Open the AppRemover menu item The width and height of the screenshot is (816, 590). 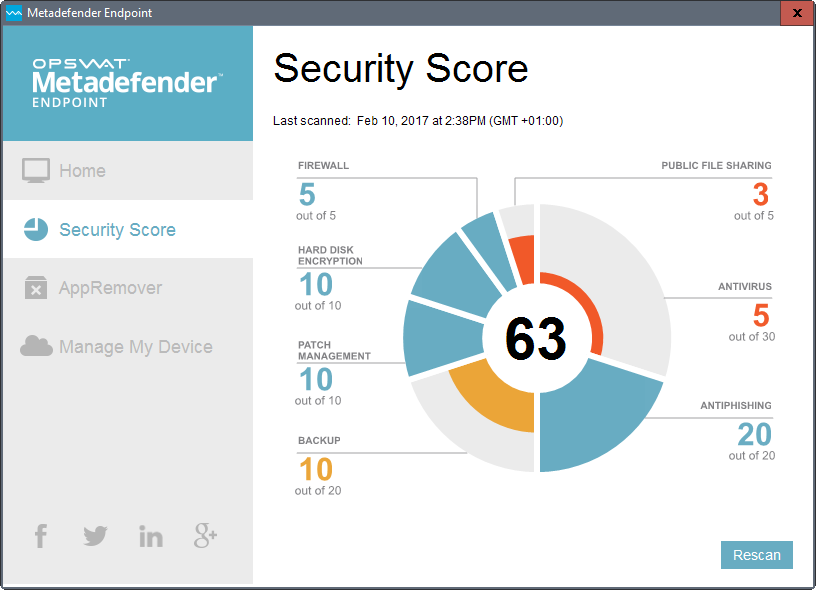pyautogui.click(x=128, y=288)
